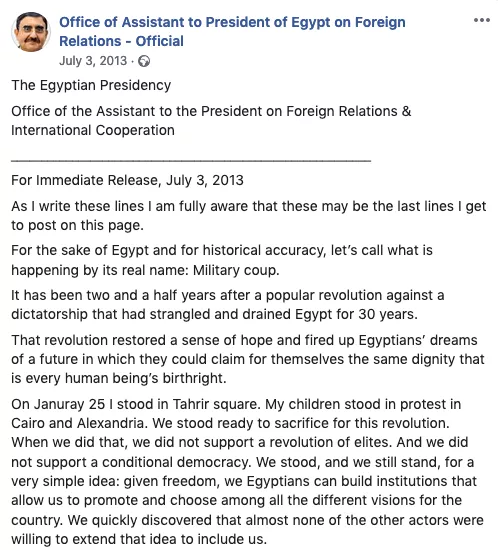Click the 'International Cooperation' office title text
The width and height of the screenshot is (498, 550).
93,130
